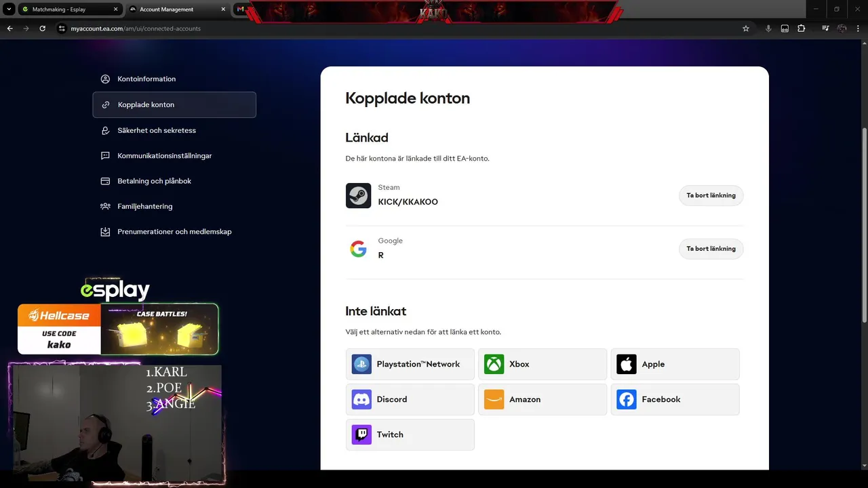The image size is (868, 488).
Task: Click the Välj ett alternativ nedan description text
Action: pos(423,332)
